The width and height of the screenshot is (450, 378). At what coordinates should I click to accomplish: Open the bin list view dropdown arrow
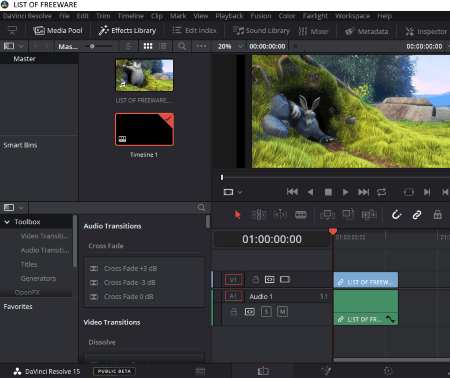tap(21, 46)
